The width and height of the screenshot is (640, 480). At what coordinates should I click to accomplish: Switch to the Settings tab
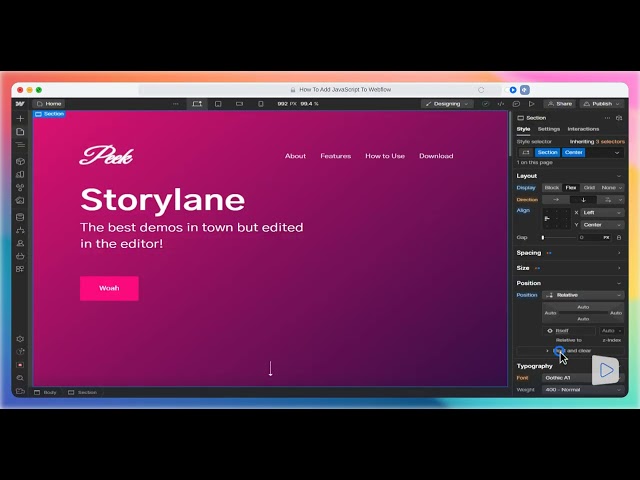pyautogui.click(x=549, y=129)
